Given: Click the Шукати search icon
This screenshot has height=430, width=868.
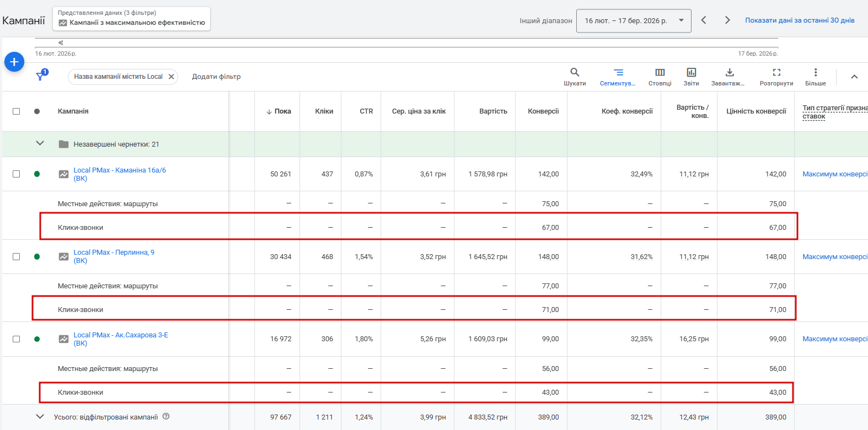Looking at the screenshot, I should [x=575, y=72].
